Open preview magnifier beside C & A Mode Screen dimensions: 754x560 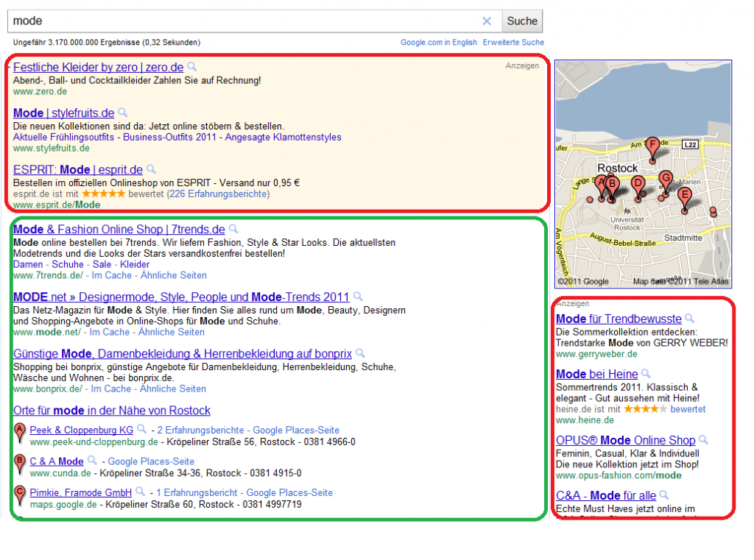pyautogui.click(x=92, y=460)
